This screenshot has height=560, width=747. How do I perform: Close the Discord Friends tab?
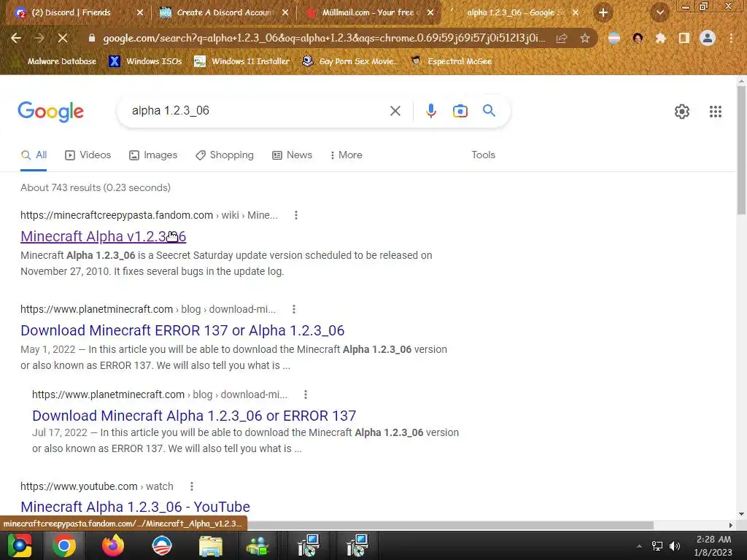click(140, 12)
